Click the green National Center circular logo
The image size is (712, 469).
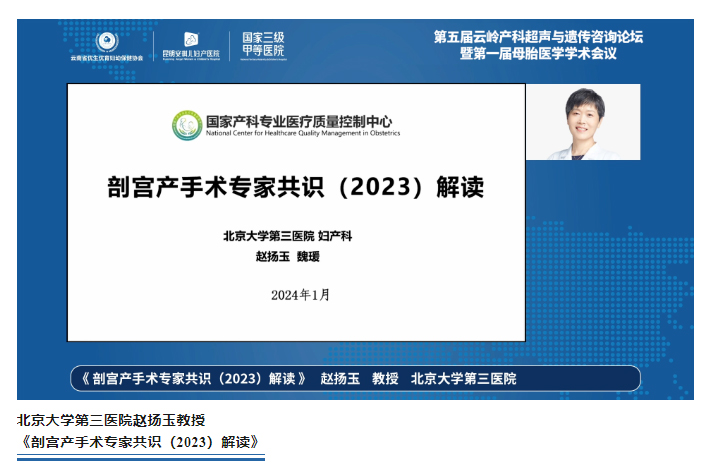tap(186, 125)
